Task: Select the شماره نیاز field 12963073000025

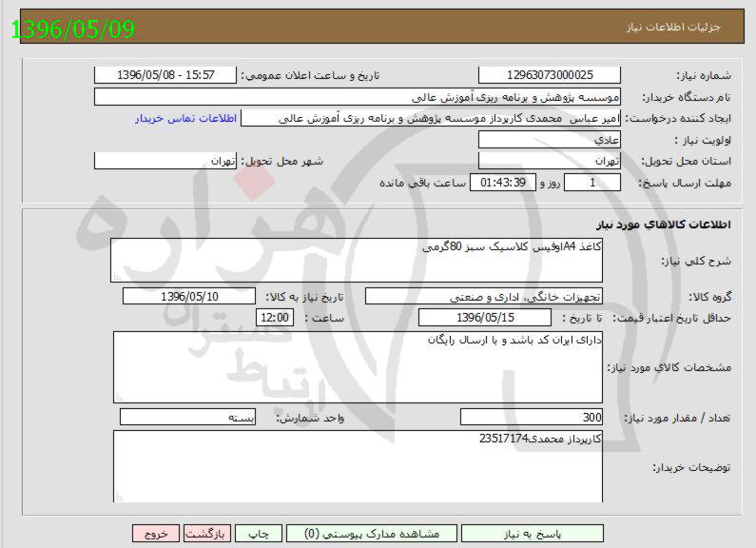Action: tap(549, 75)
